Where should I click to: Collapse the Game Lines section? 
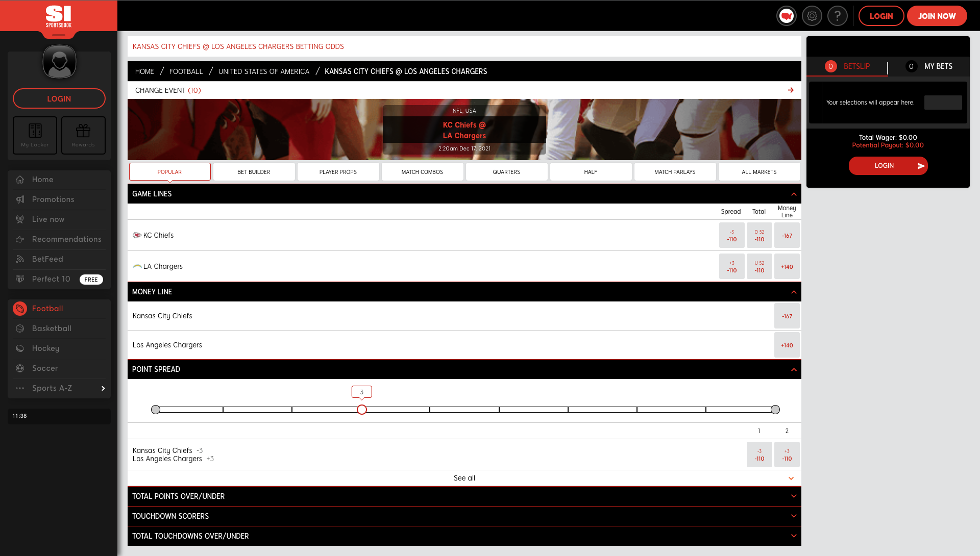(794, 194)
